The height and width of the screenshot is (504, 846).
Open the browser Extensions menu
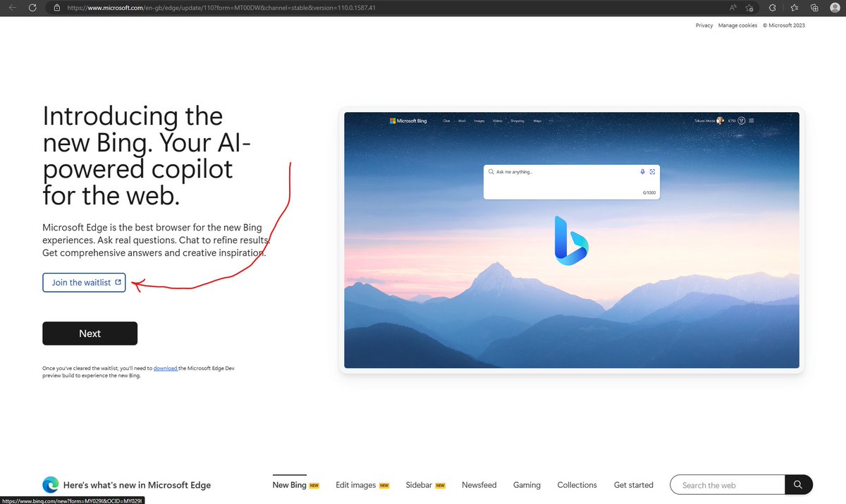[x=773, y=7]
